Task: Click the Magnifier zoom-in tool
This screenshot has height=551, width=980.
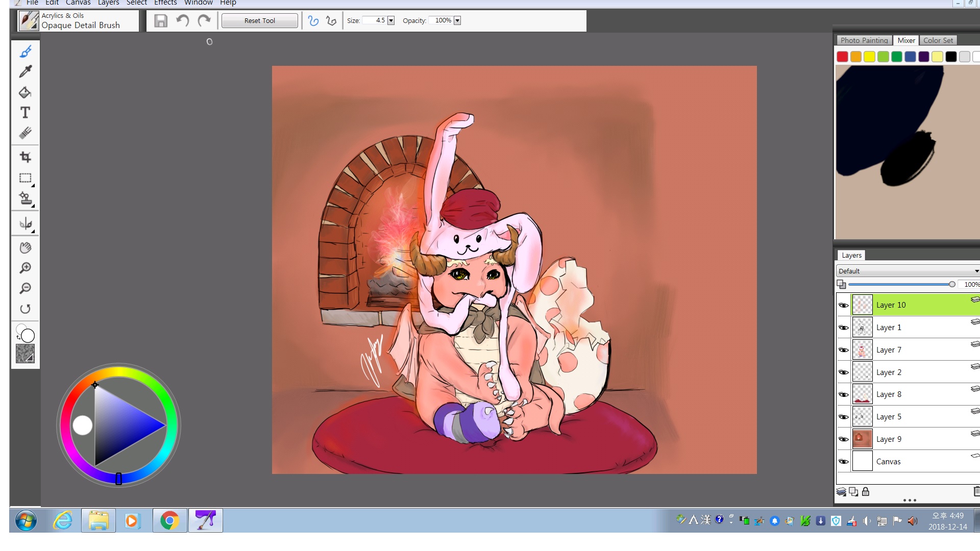Action: 25,268
